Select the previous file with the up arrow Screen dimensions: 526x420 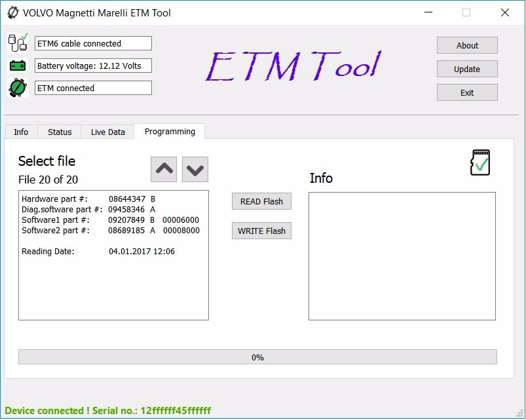[x=163, y=168]
